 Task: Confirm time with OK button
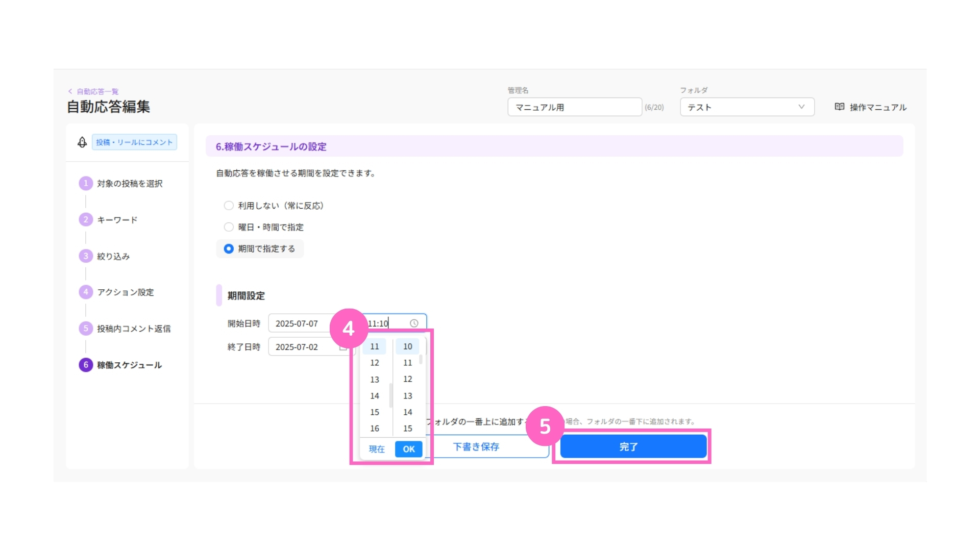pyautogui.click(x=409, y=449)
